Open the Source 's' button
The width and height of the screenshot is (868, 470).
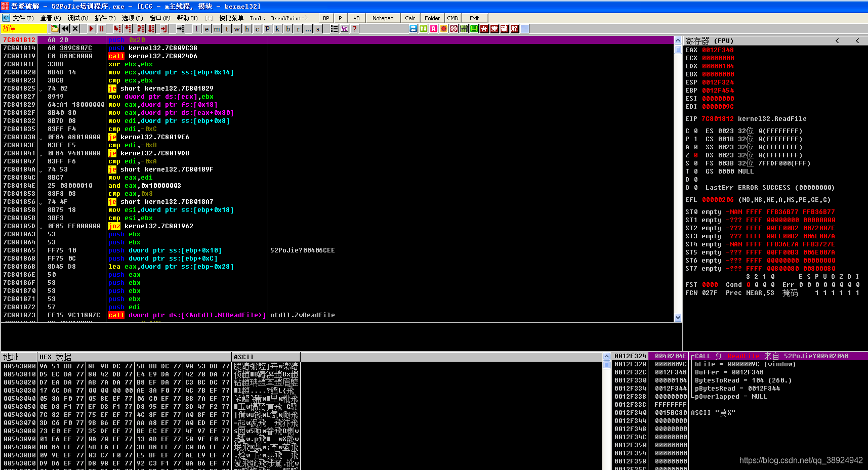318,29
